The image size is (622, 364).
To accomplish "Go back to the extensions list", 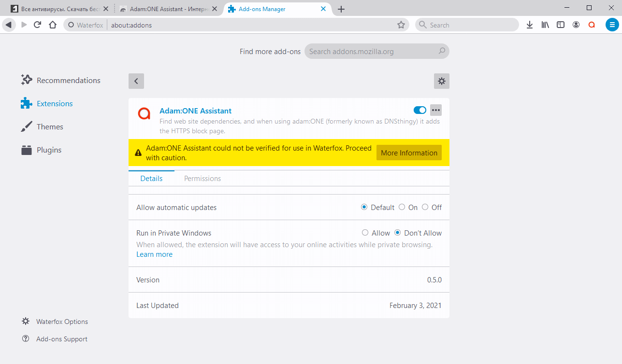I will coord(136,81).
